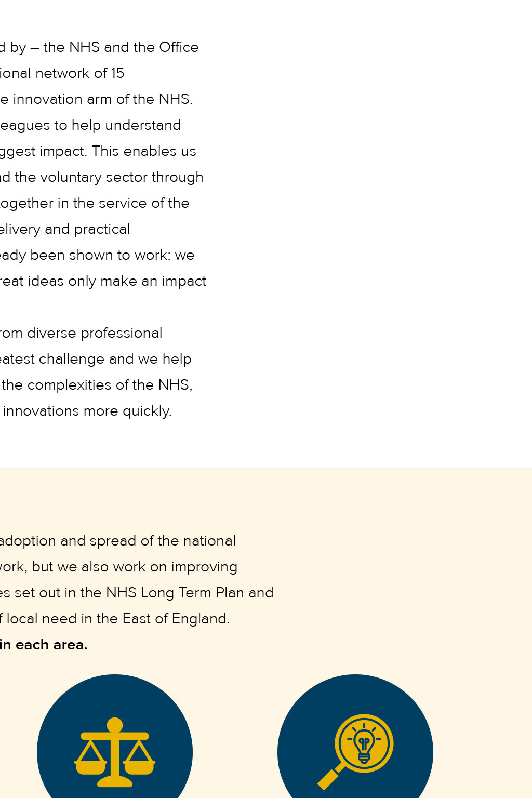Screen dimensions: 532x798
Task: Click the line 'biggest impact. This enables us'
Action: pos(98,151)
